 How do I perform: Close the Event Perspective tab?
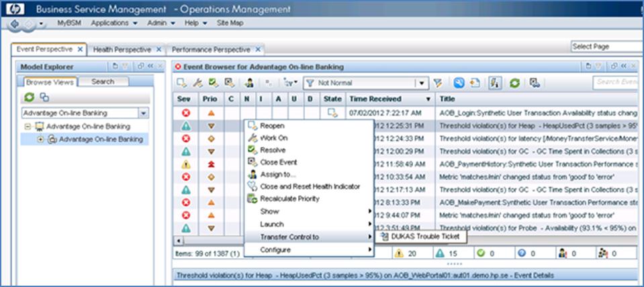(80, 49)
